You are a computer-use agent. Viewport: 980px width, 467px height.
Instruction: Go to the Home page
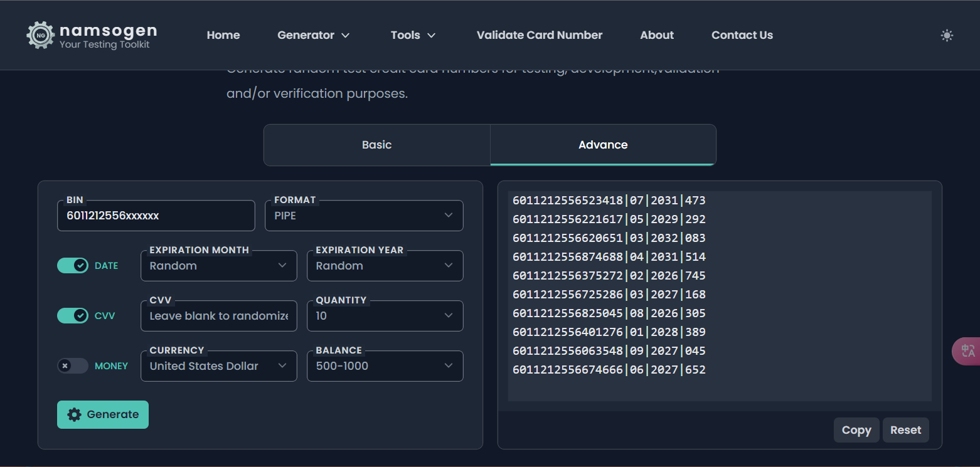(223, 35)
